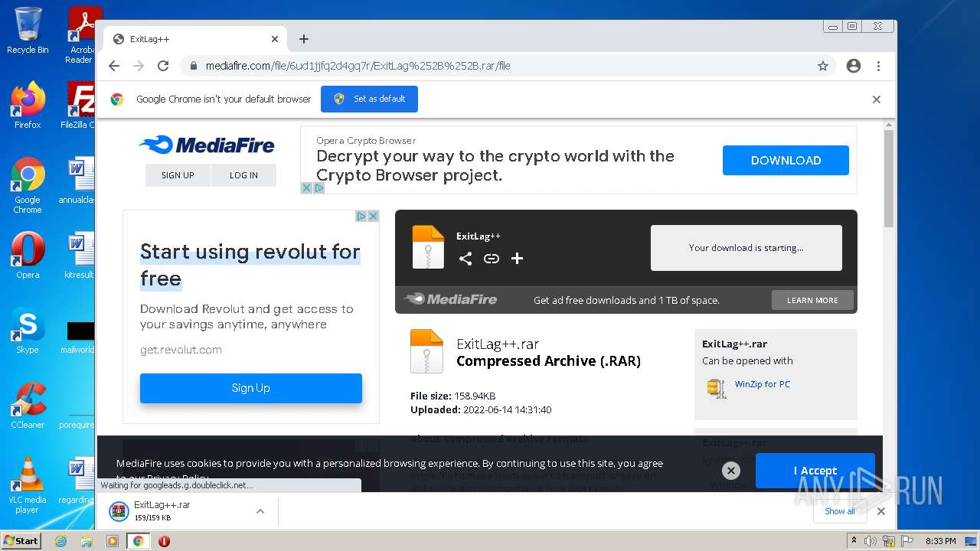
Task: Set Chrome as default browser
Action: (x=369, y=99)
